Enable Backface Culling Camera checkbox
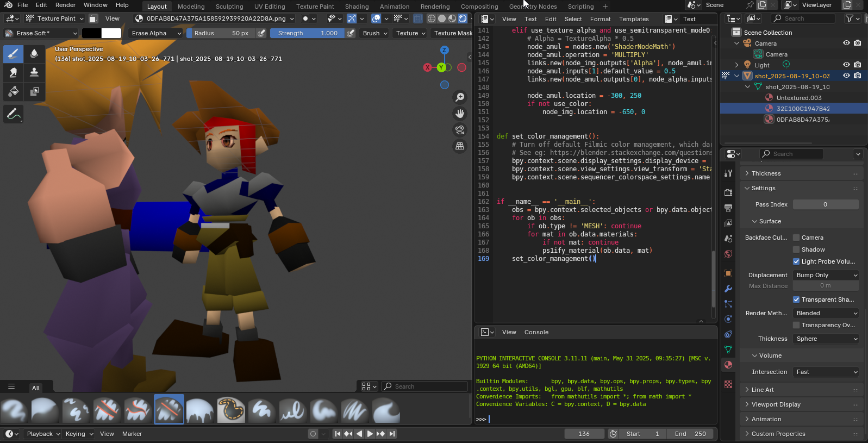Viewport: 868px width, 443px height. [x=796, y=238]
